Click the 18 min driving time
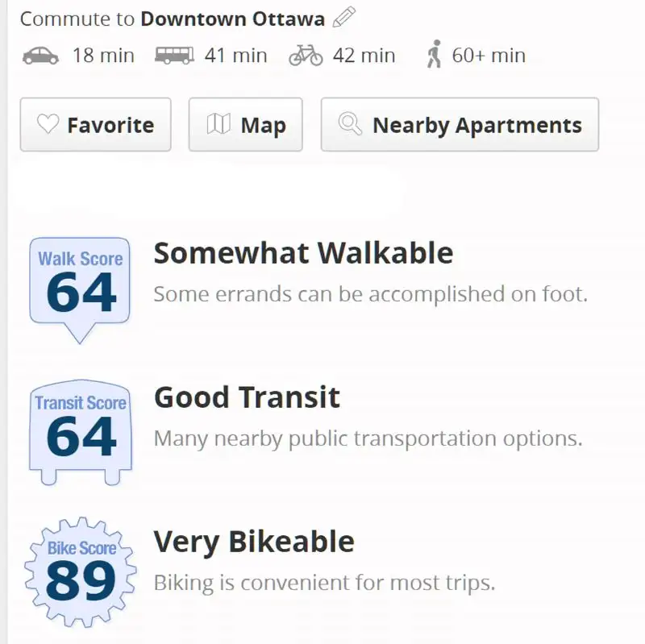 103,56
